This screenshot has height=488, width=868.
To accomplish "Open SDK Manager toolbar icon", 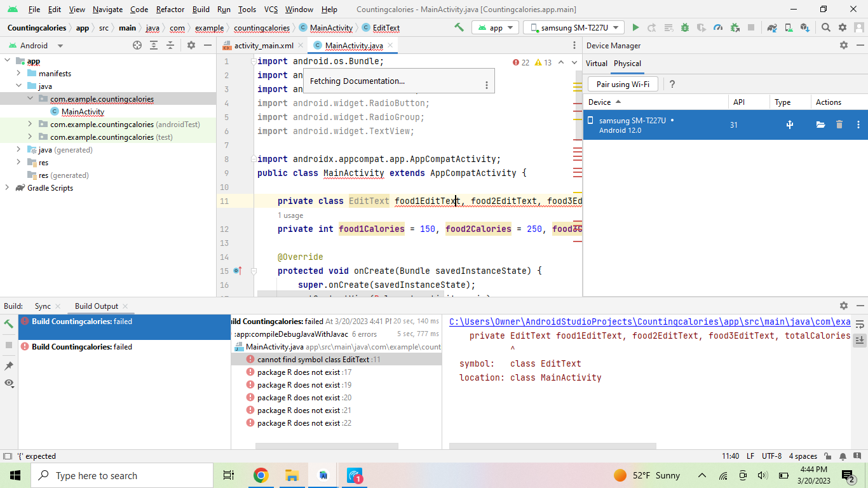I will pyautogui.click(x=805, y=27).
